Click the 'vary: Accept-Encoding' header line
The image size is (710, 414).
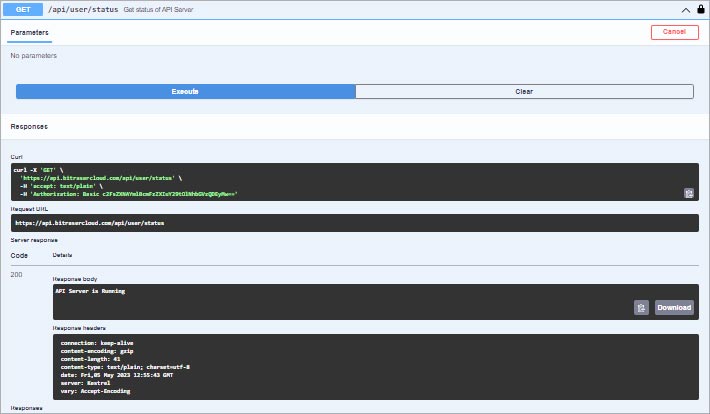pos(95,391)
